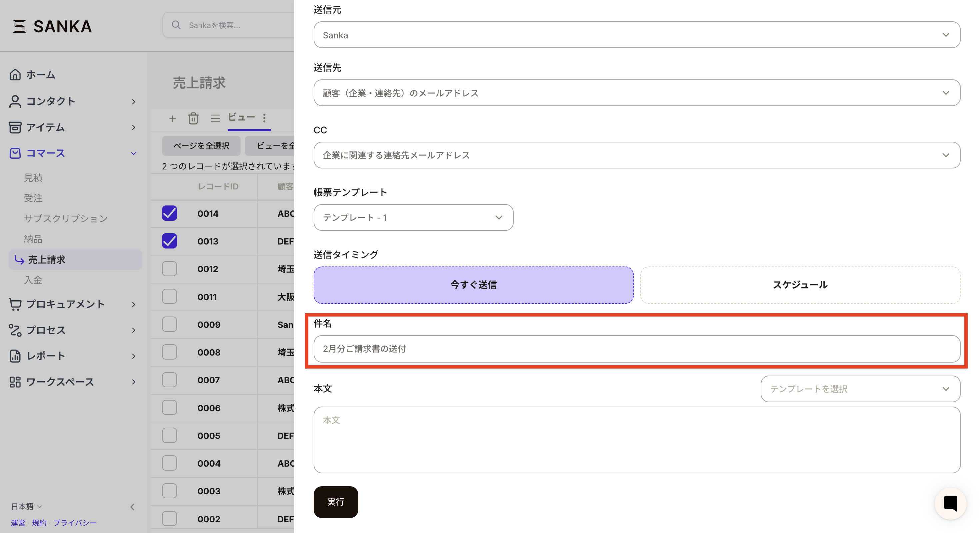This screenshot has height=533, width=980.
Task: Open the プライバシー privacy link
Action: (75, 523)
